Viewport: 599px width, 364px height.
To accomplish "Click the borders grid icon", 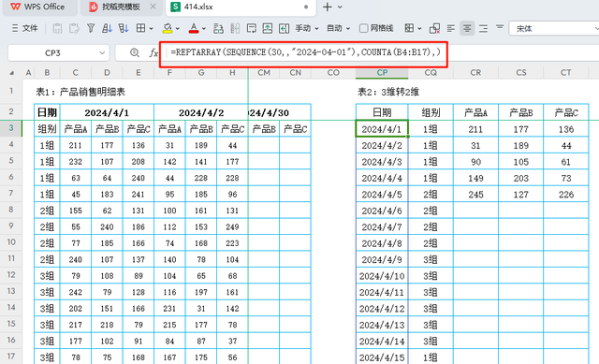I will (x=141, y=28).
